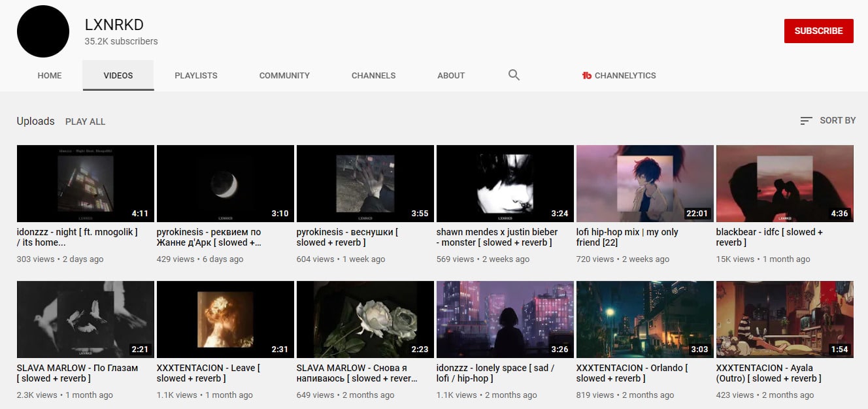Open the Channels tab
This screenshot has height=409, width=868.
click(373, 75)
